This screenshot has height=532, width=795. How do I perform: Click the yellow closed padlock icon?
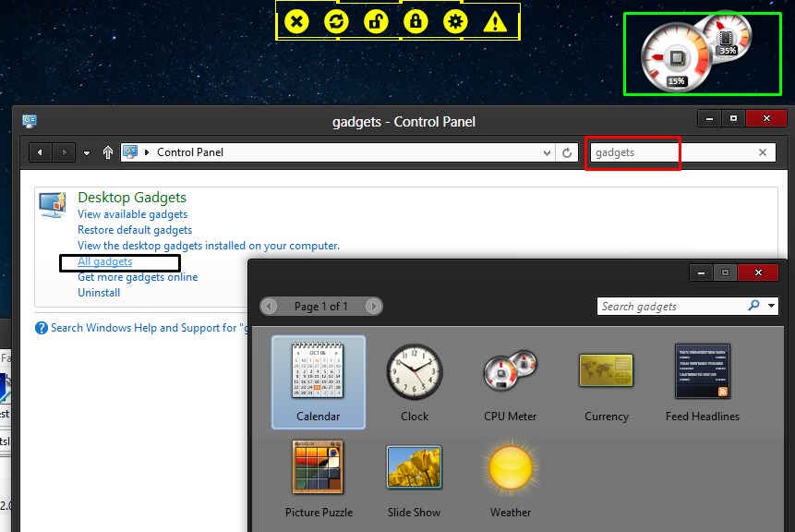pos(416,22)
